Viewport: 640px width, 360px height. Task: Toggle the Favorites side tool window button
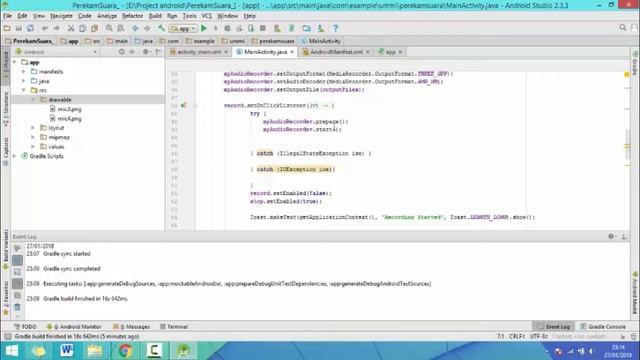tap(6, 298)
